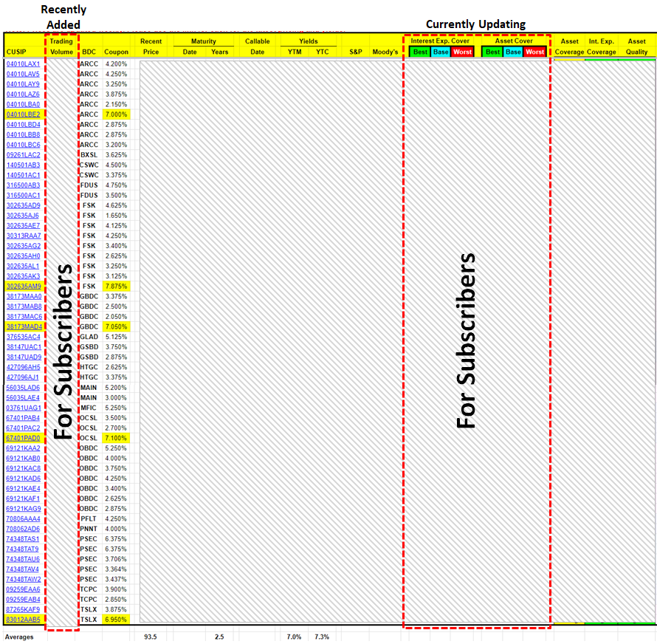Open CUSIP link 87265KAF9
Image resolution: width=657 pixels, height=644 pixels.
click(23, 609)
